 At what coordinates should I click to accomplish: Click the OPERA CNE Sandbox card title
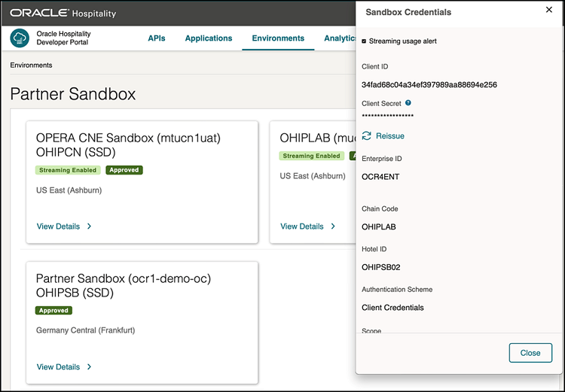coord(128,145)
